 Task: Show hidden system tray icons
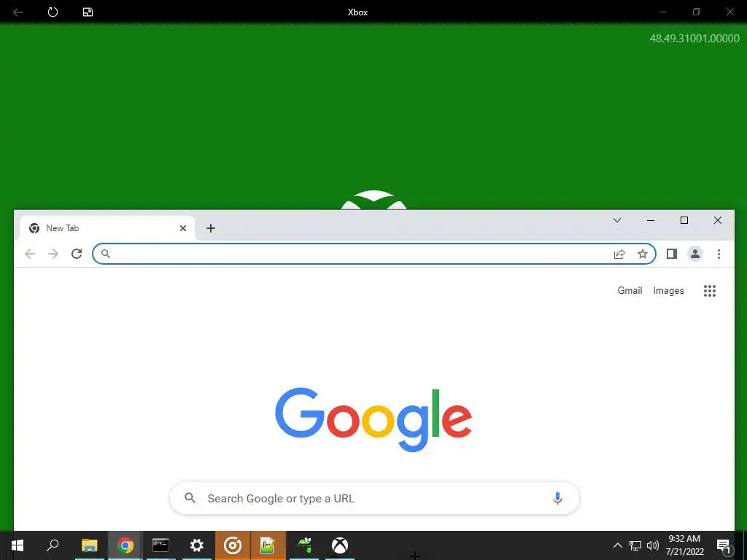click(617, 545)
